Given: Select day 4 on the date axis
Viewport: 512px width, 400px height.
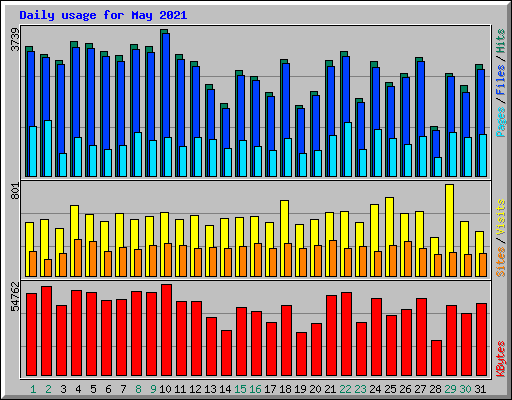Looking at the screenshot, I should 78,389.
